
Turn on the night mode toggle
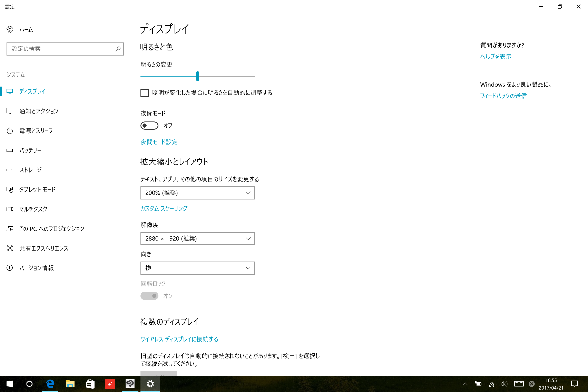coord(149,126)
